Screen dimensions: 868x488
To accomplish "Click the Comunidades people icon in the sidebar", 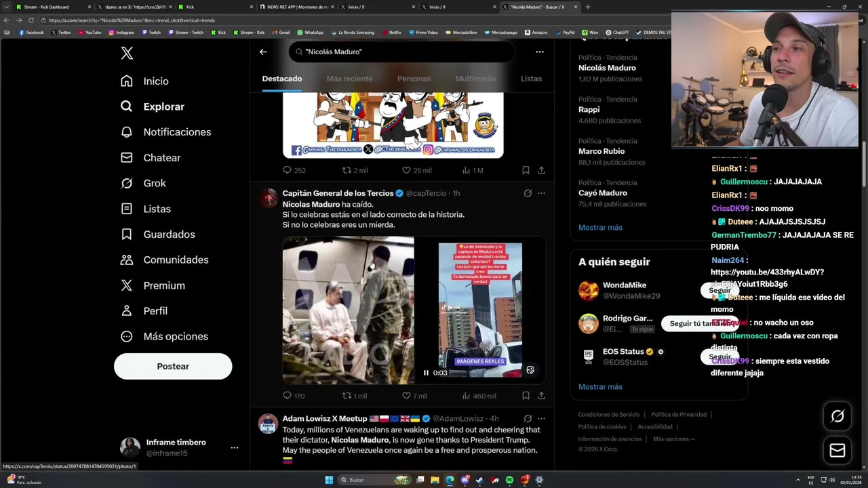I will coord(127,260).
